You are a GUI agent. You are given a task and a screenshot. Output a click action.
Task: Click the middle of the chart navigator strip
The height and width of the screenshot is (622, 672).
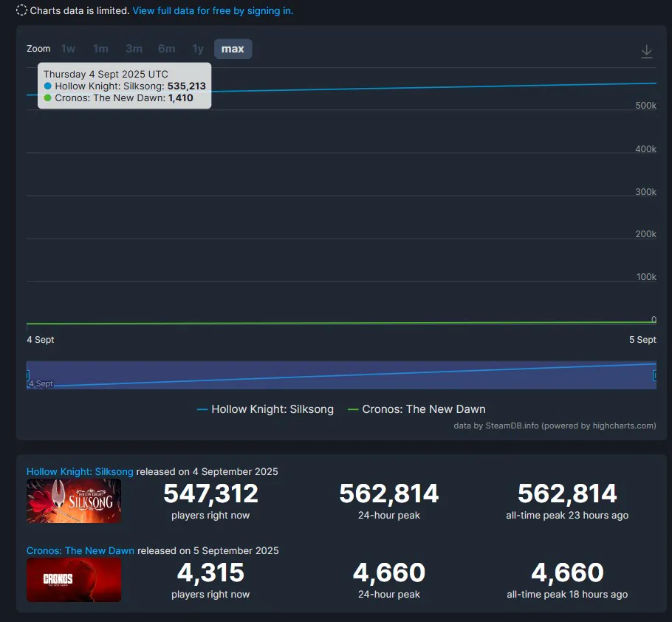point(341,375)
